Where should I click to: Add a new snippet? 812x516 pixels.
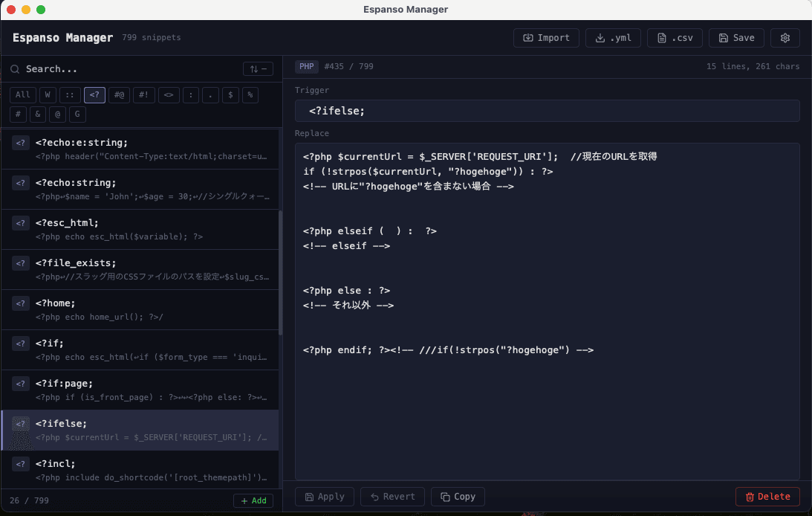253,500
